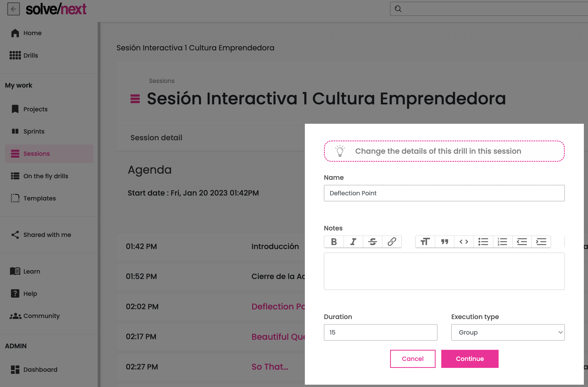Insert code block in Notes
Viewport: 588px width, 387px height.
pos(464,242)
